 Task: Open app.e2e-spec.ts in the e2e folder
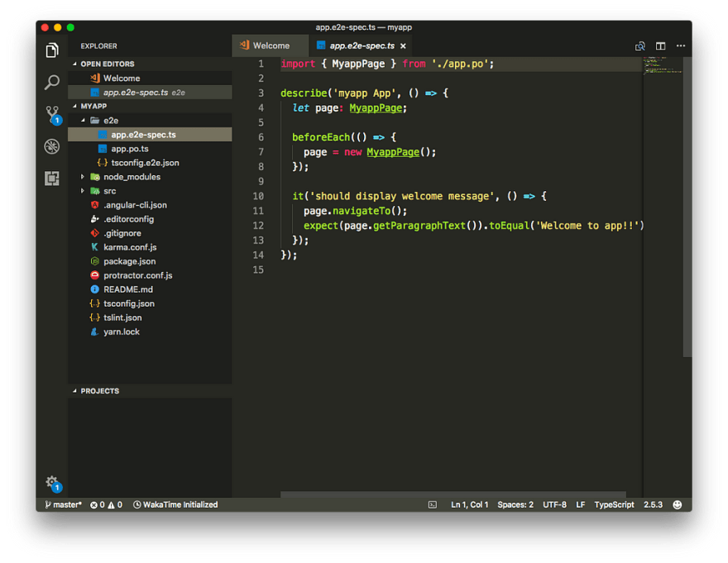pyautogui.click(x=150, y=134)
